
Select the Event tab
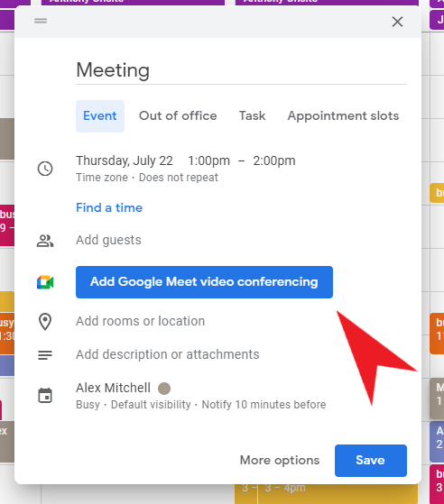100,116
